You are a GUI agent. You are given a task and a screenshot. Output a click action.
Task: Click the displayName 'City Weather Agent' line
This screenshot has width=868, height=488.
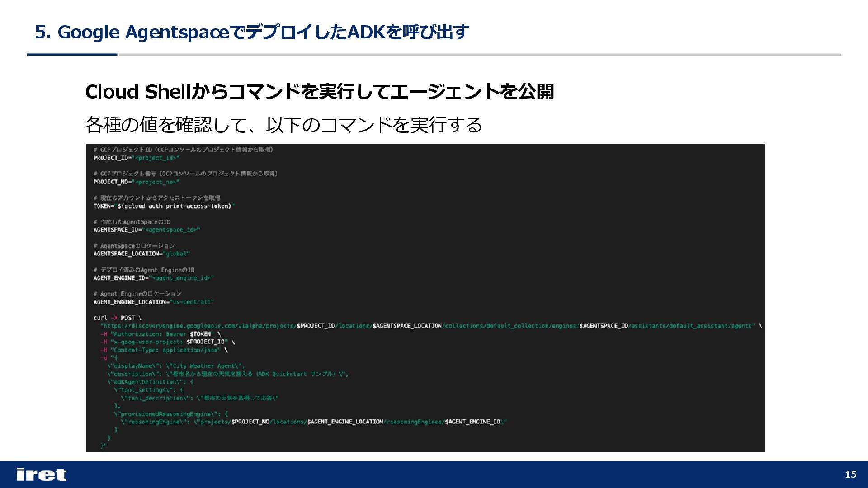pos(176,366)
